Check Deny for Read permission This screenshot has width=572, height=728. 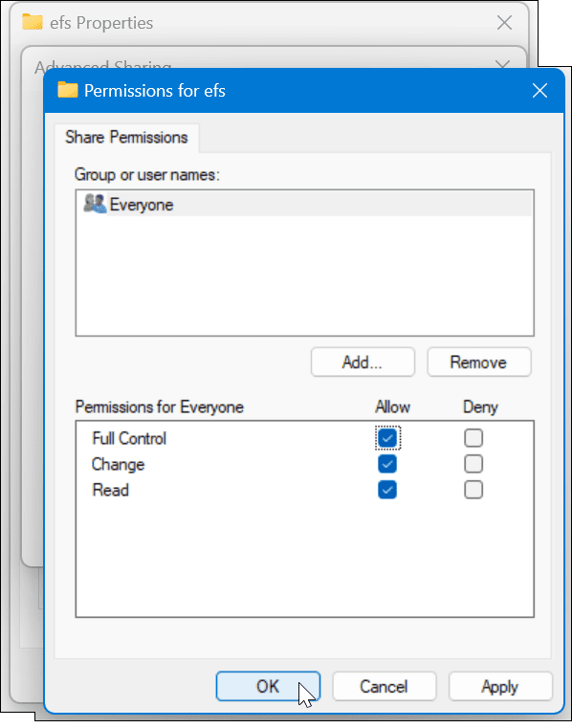(x=473, y=490)
